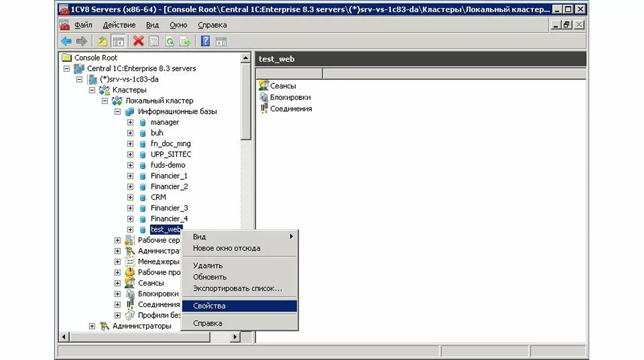This screenshot has height=360, width=644.
Task: Choose Обновить in the context menu
Action: 239,277
